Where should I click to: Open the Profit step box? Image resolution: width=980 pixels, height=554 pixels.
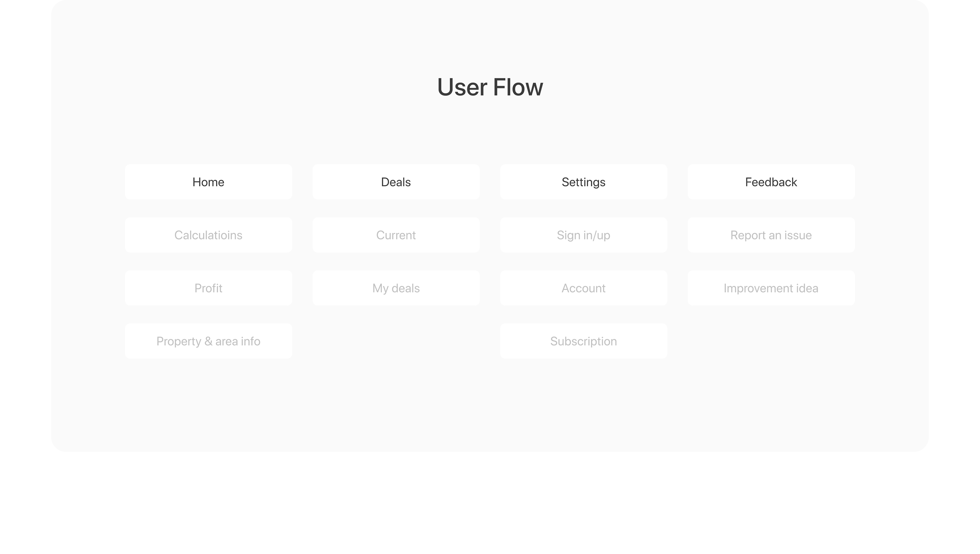[208, 288]
